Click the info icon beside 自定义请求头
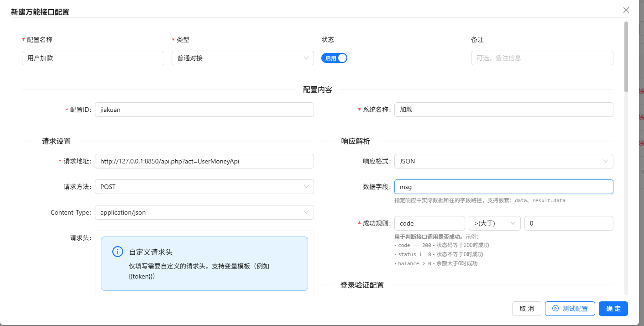Viewport: 644px width, 326px height. (118, 252)
